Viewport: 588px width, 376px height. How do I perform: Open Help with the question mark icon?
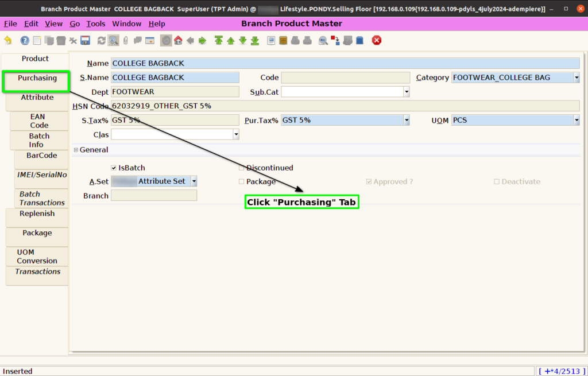pyautogui.click(x=25, y=41)
